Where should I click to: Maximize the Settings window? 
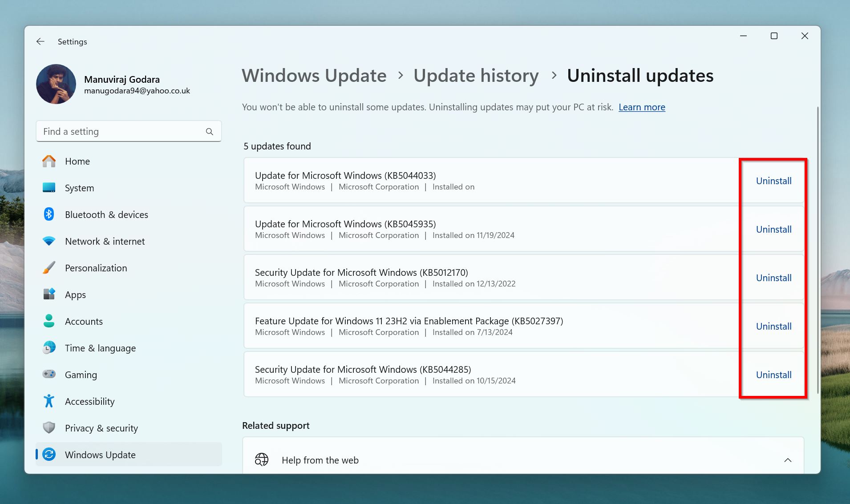point(774,36)
